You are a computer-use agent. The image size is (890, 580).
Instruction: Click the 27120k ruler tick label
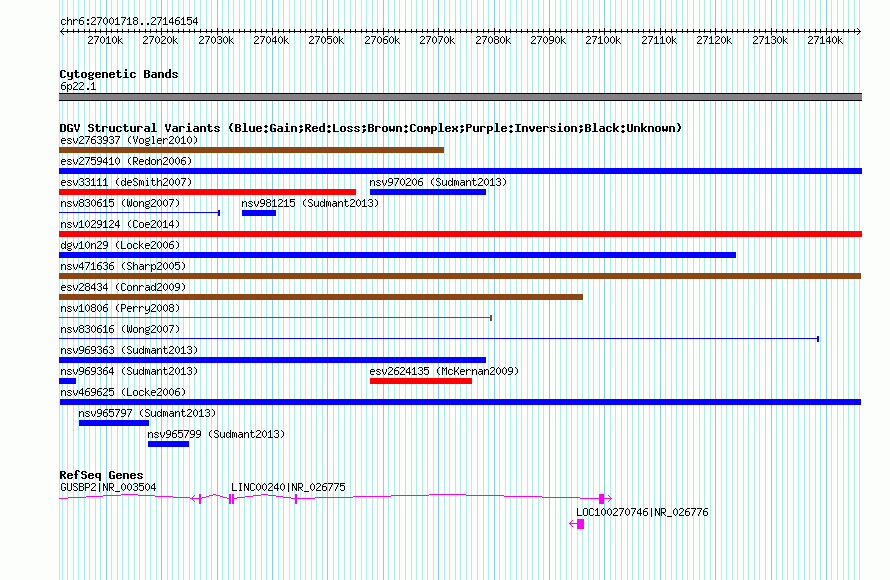point(714,40)
